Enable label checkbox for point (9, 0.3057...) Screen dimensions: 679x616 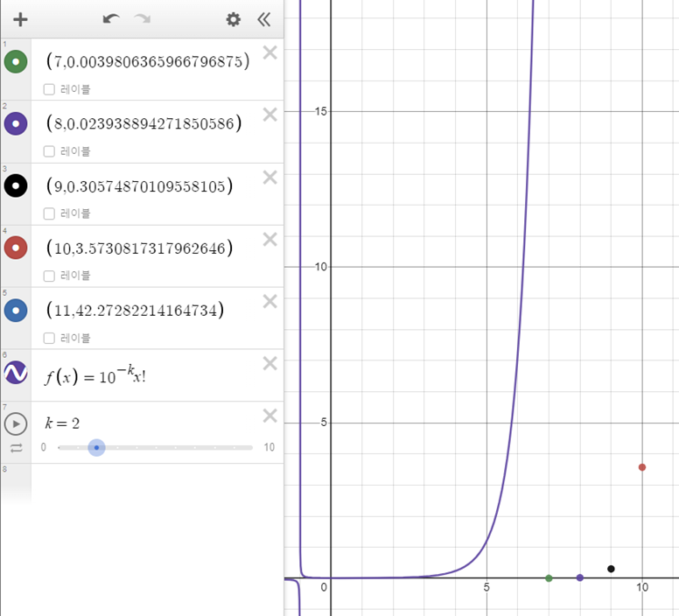click(49, 213)
